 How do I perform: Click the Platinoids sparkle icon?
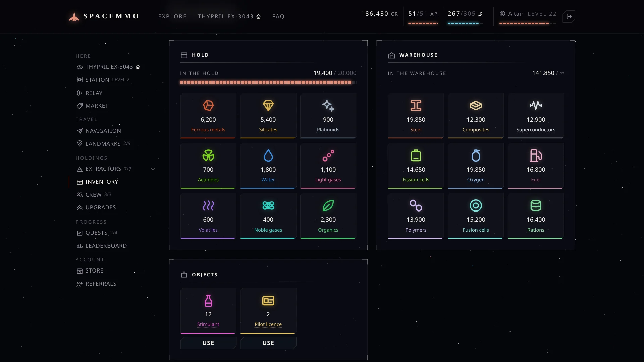point(328,106)
